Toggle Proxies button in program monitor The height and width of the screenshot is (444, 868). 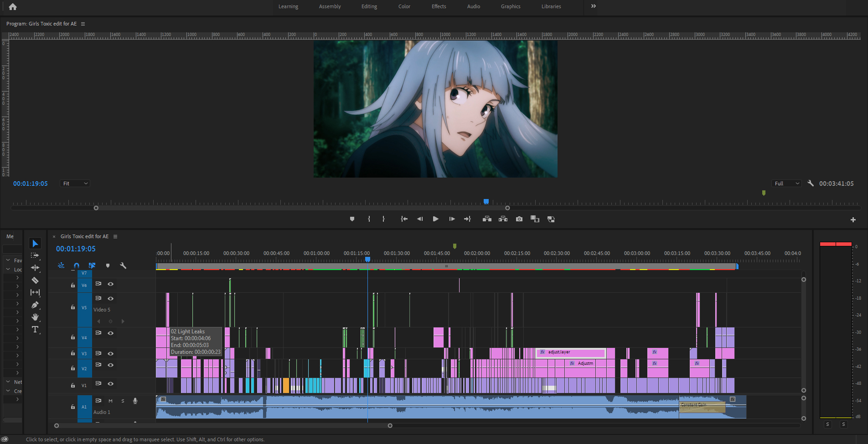pos(551,219)
